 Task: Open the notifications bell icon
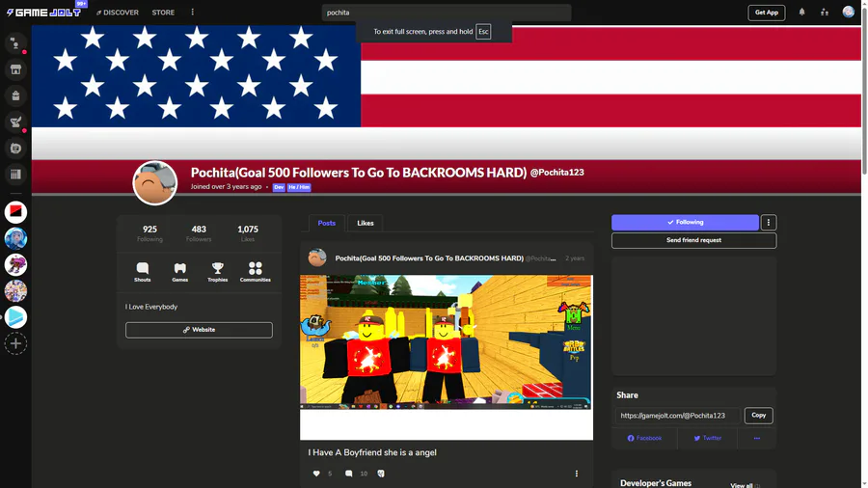[801, 13]
